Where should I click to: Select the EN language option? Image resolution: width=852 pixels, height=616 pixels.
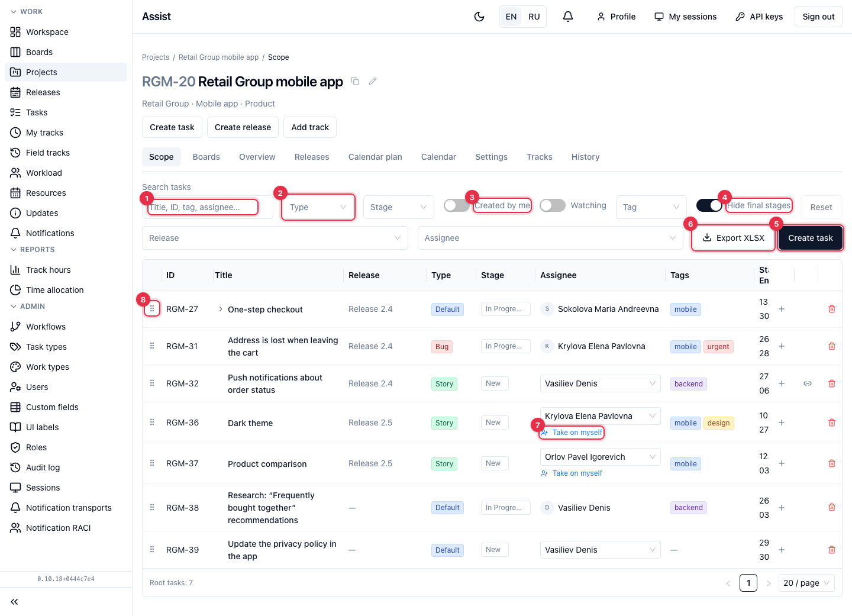tap(511, 17)
